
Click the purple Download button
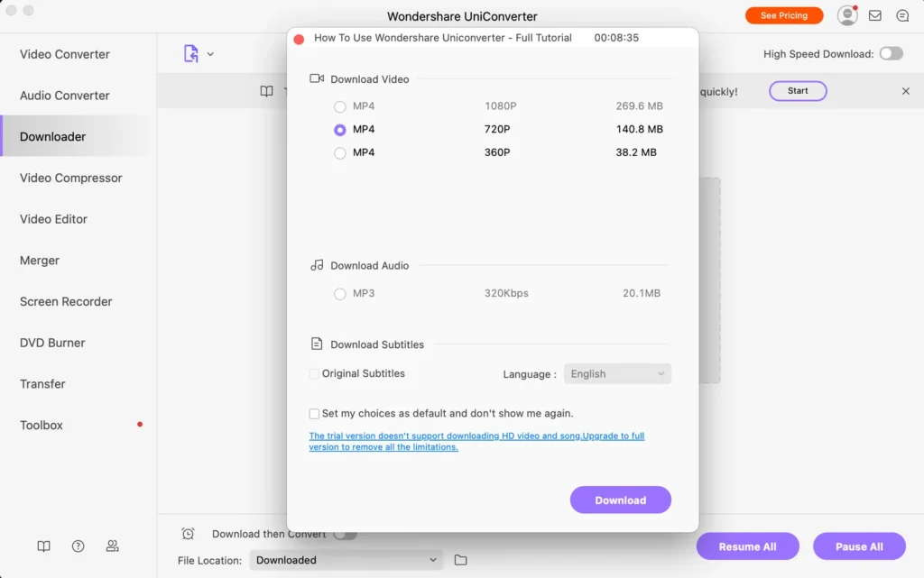pyautogui.click(x=621, y=500)
